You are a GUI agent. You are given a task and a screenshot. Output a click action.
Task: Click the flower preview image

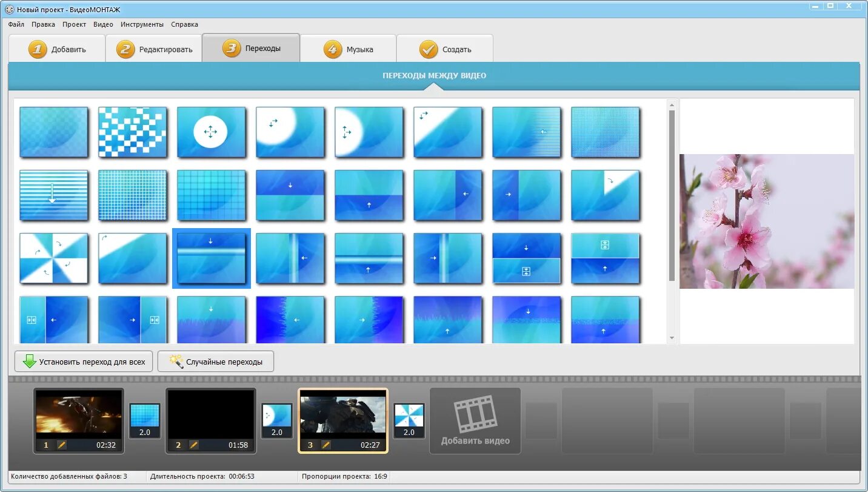[767, 221]
